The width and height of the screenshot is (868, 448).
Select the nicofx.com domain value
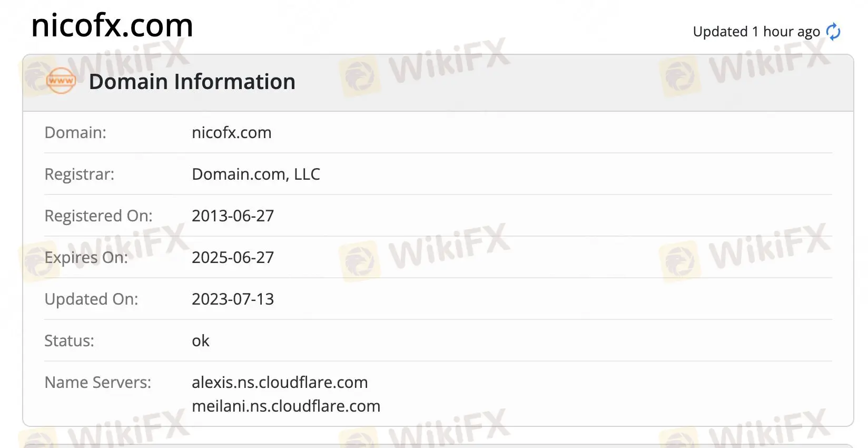click(x=232, y=132)
